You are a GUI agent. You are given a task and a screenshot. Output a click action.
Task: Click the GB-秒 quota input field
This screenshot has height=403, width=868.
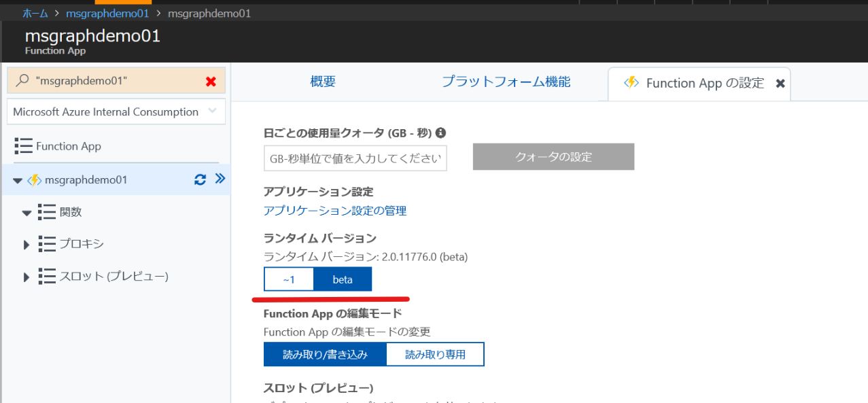354,158
